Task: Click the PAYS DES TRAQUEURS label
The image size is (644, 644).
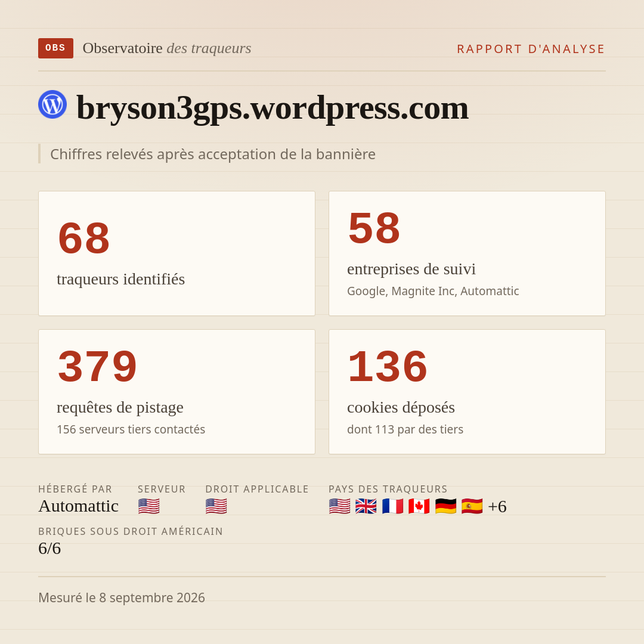Action: pos(388,489)
